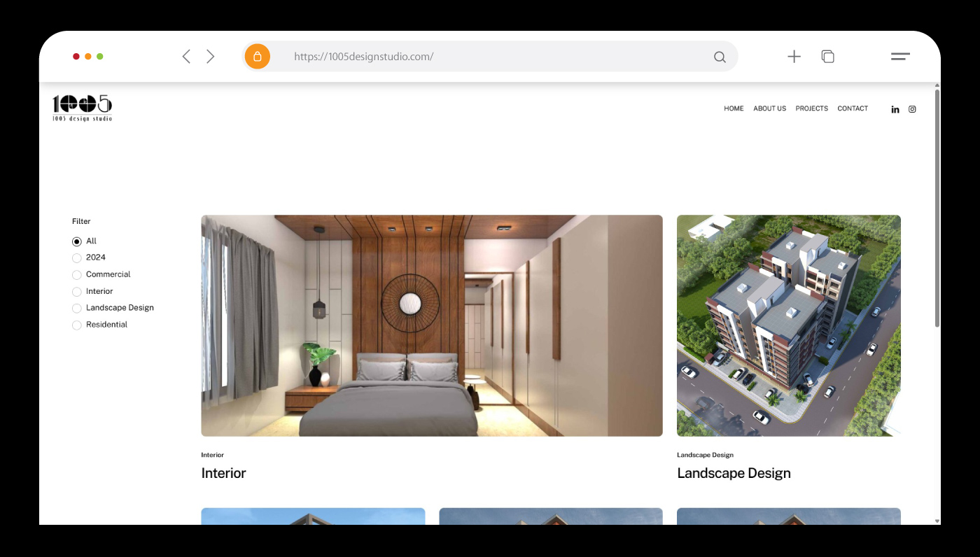Click the orange window dot
Image resolution: width=980 pixels, height=557 pixels.
click(88, 57)
